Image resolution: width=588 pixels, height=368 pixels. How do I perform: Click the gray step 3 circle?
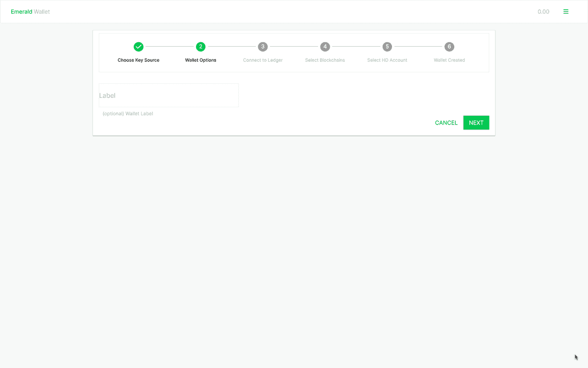coord(263,47)
